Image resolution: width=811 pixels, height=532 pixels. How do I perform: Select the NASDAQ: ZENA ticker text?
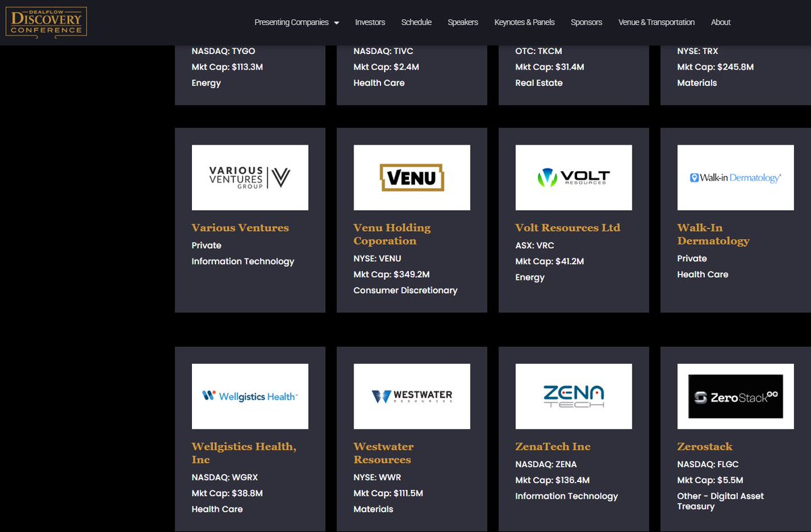[546, 464]
